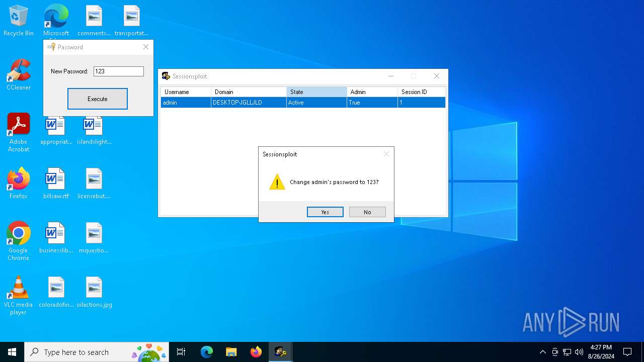Focus the New Password input field
644x362 pixels.
(x=119, y=71)
